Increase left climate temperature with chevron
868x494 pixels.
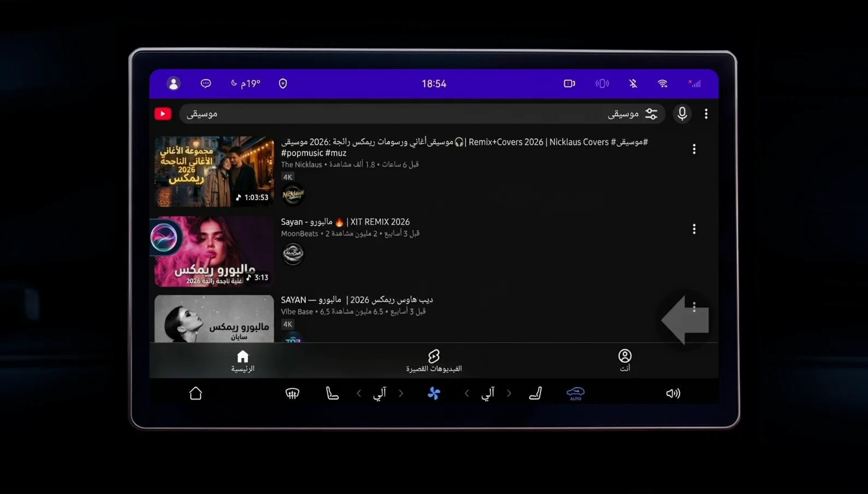pos(401,393)
